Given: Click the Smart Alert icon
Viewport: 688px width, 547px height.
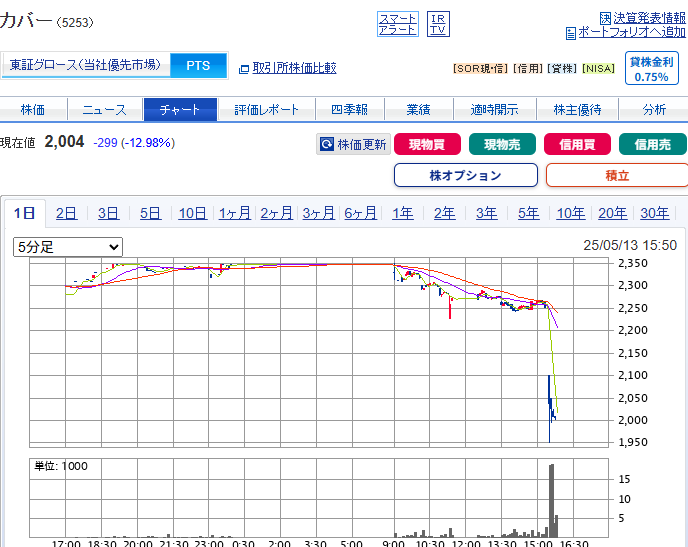Looking at the screenshot, I should click(397, 24).
